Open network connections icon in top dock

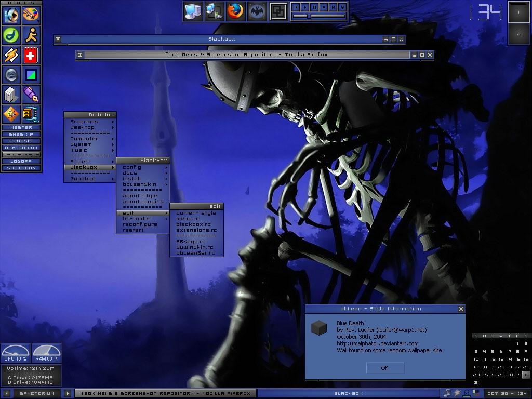click(x=215, y=11)
